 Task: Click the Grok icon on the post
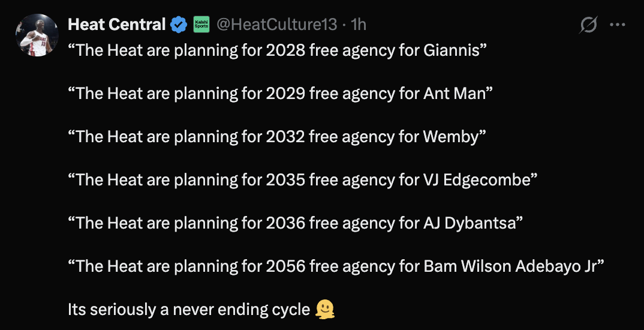click(588, 25)
